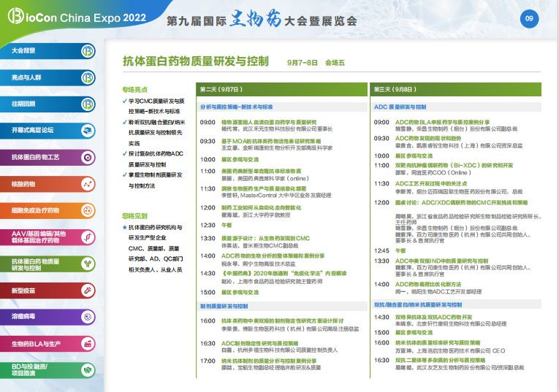Click the syringe icon on the 新型疫苗 tab
559x392 pixels.
click(87, 291)
